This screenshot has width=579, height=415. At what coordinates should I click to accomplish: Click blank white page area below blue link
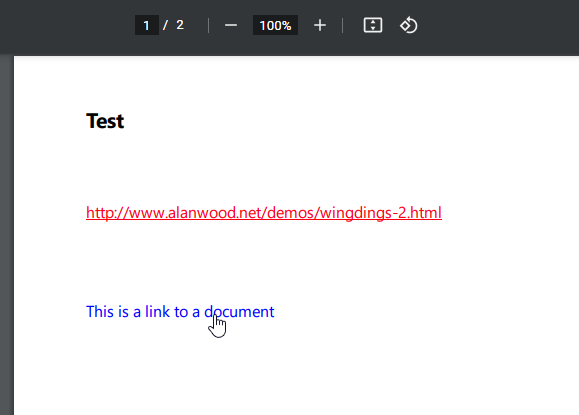(x=295, y=369)
